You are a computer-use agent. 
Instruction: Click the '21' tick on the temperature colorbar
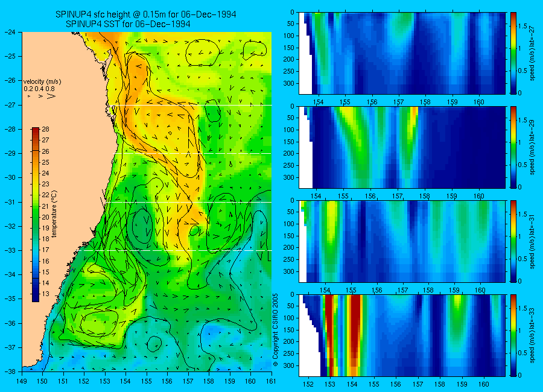coord(46,206)
